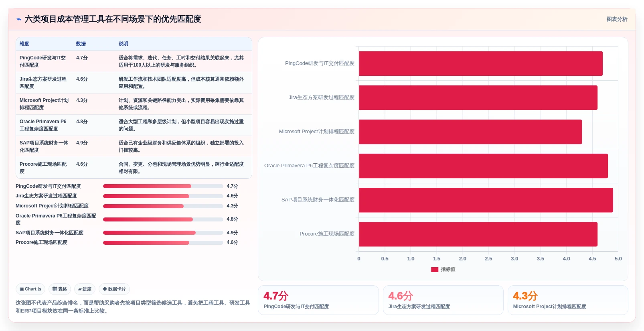Screen dimensions: 644x331
Task: Select the 表格 tag
Action: tap(60, 289)
